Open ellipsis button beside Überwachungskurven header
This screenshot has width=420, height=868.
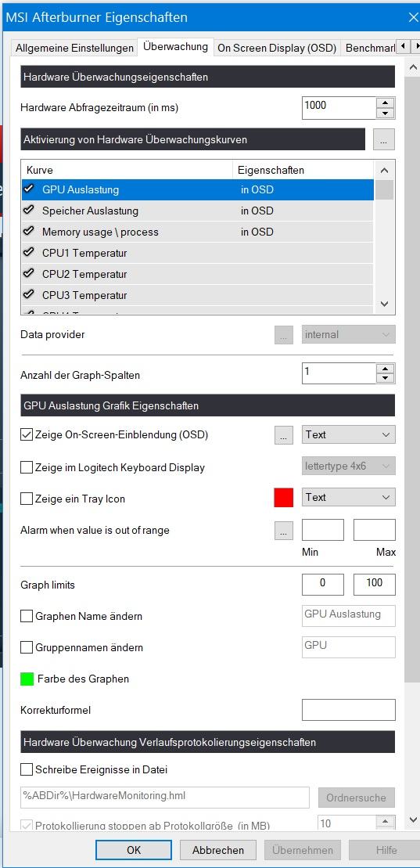coord(383,139)
